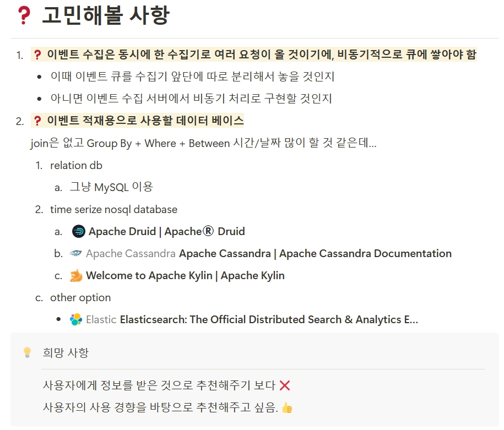Viewport: 504px width, 430px height.
Task: Open the Apache Cassandra Documentation link
Action: (x=315, y=254)
